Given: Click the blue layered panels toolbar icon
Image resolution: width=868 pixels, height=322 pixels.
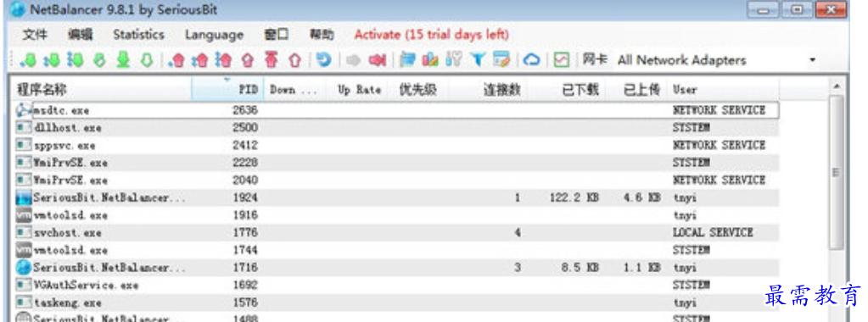Looking at the screenshot, I should (407, 60).
